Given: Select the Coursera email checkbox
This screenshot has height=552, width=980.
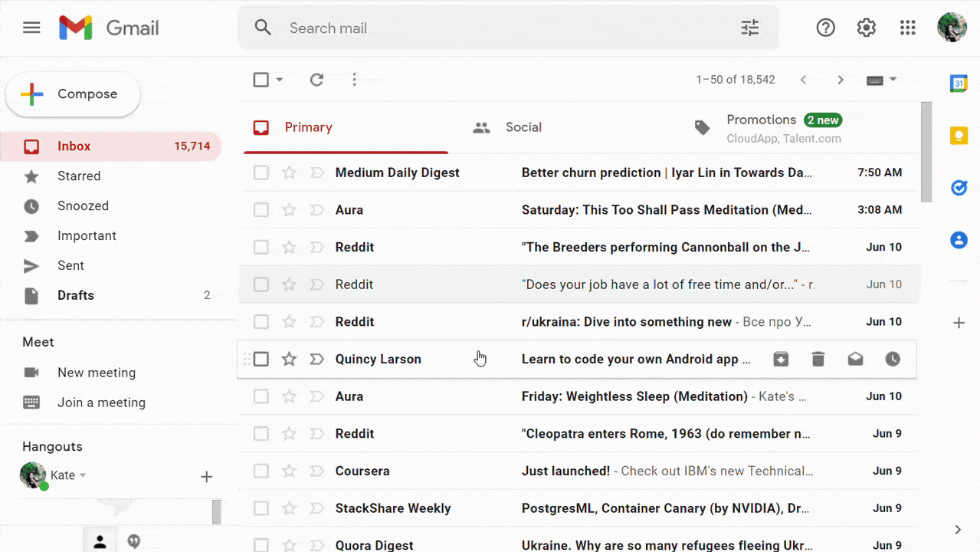Looking at the screenshot, I should (x=261, y=471).
